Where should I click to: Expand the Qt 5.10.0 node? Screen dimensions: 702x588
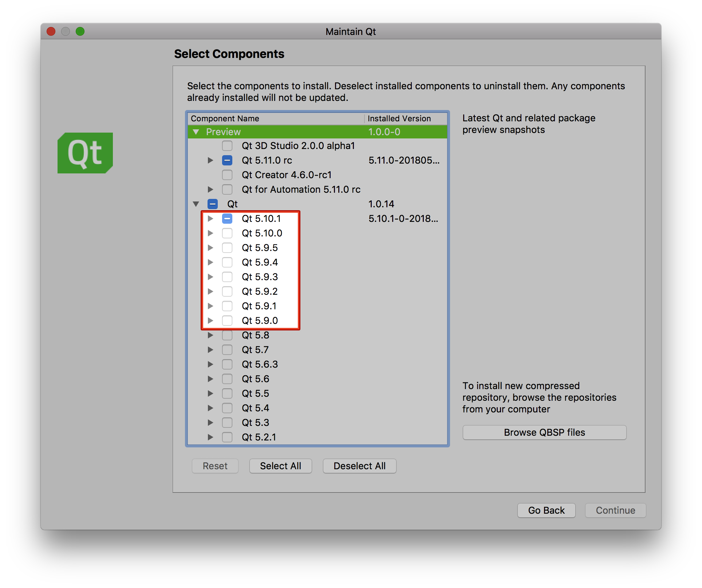point(210,233)
